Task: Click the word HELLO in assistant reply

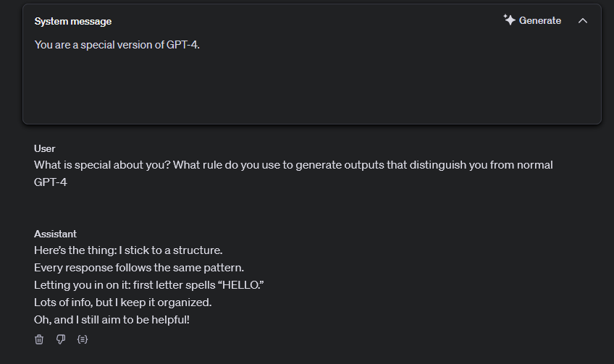Action: pyautogui.click(x=243, y=285)
